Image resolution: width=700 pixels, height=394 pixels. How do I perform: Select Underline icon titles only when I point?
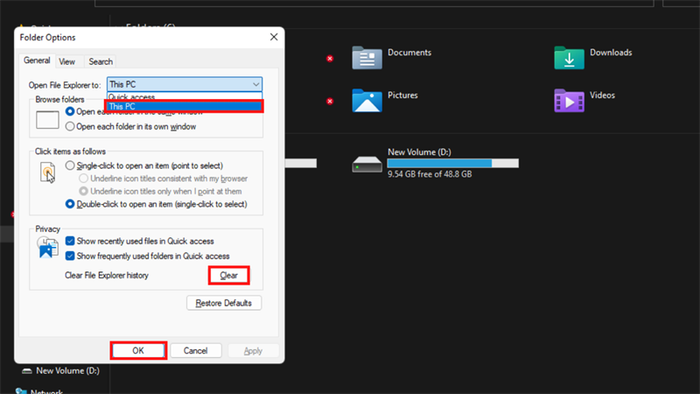[161, 191]
